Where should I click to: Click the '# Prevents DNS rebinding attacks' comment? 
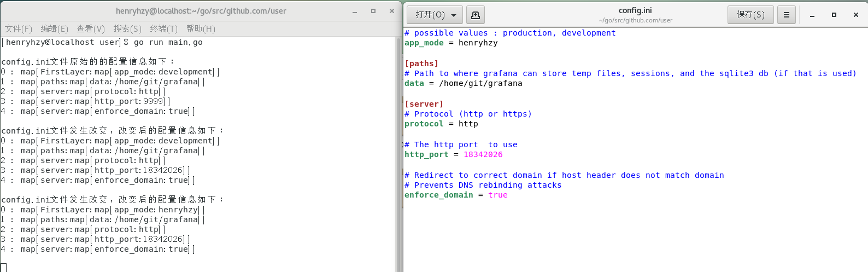(483, 186)
